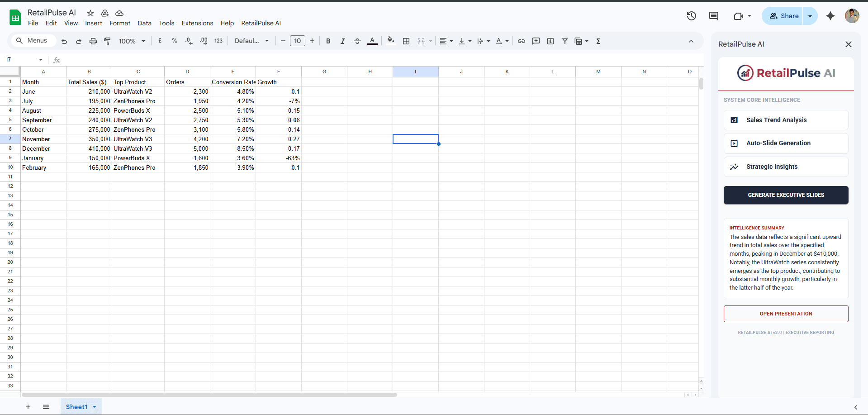Open the Default font dropdown
Viewport: 868px width, 415px height.
click(x=251, y=41)
